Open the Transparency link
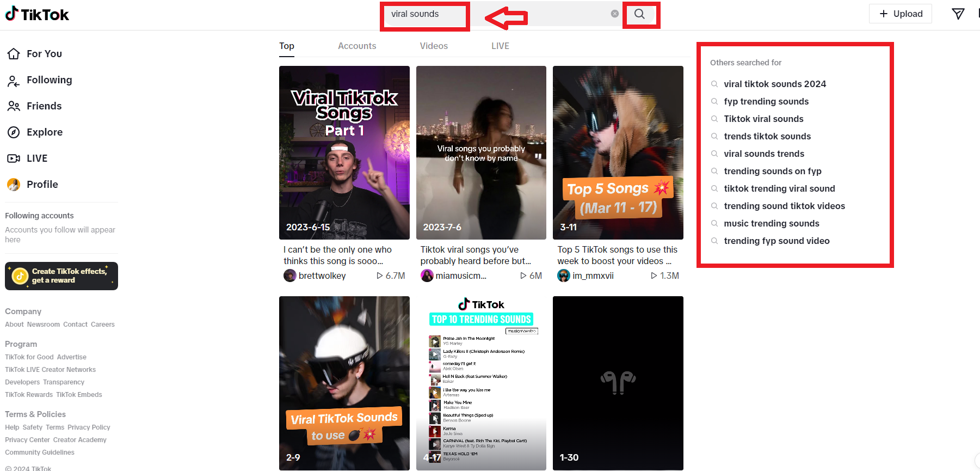This screenshot has height=471, width=980. pyautogui.click(x=64, y=382)
